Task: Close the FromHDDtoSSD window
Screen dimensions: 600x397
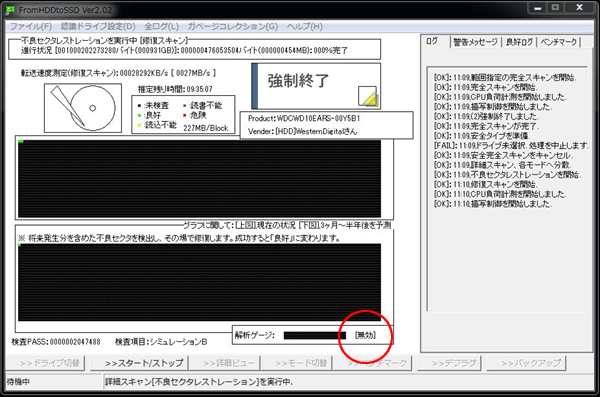Action: click(579, 8)
